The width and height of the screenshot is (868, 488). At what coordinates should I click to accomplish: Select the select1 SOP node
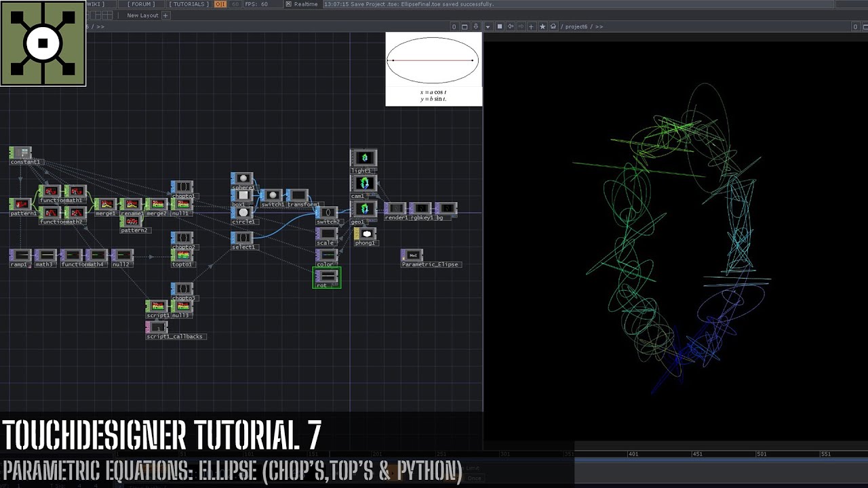tap(242, 238)
